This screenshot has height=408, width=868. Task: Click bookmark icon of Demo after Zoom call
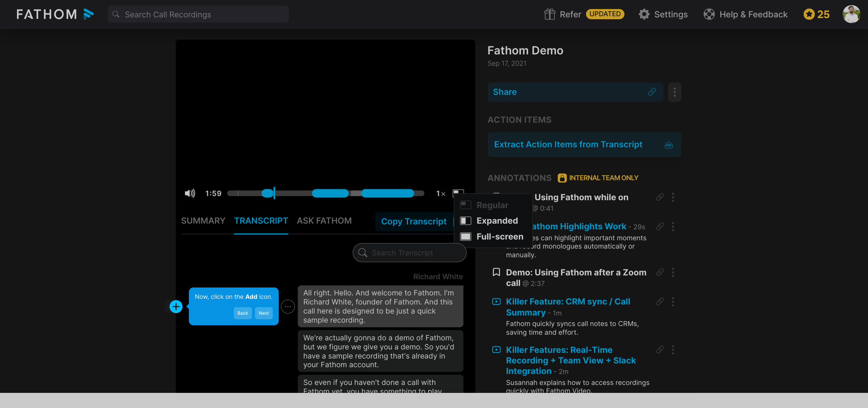(496, 272)
